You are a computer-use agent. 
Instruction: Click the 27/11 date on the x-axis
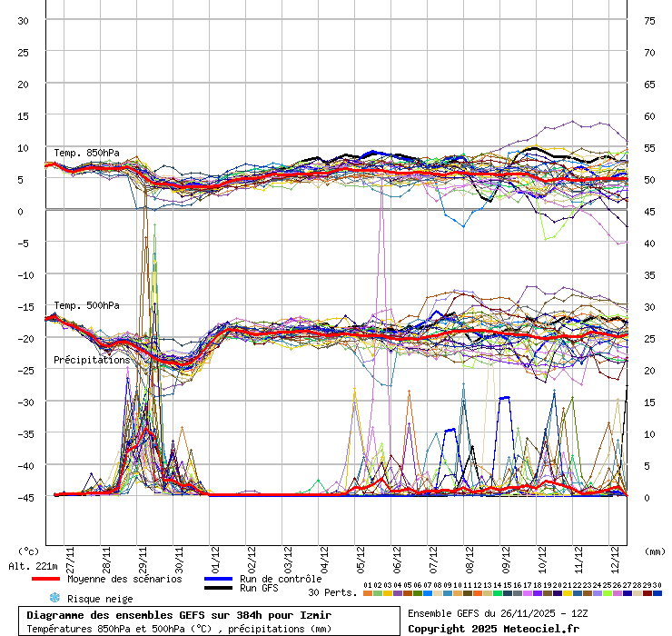[70, 560]
